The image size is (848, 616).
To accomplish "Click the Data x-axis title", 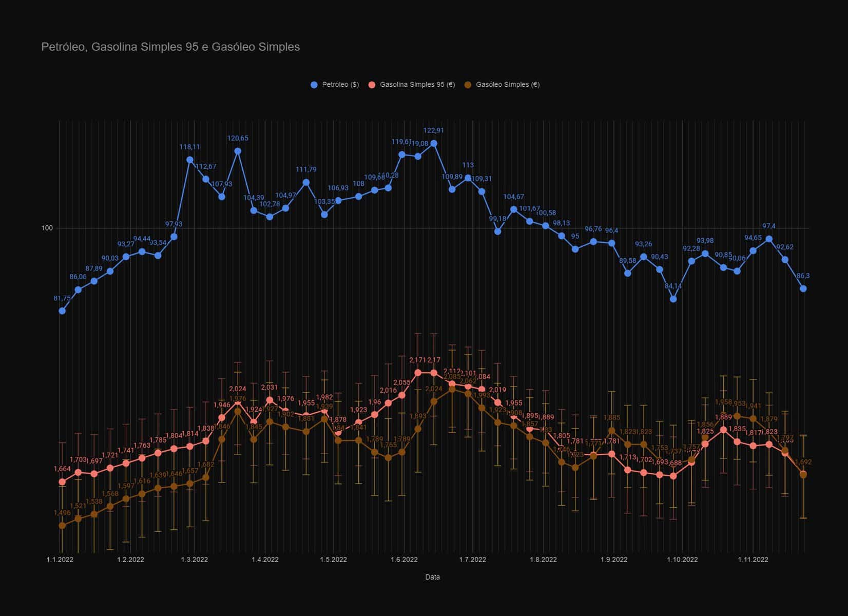I will point(432,577).
